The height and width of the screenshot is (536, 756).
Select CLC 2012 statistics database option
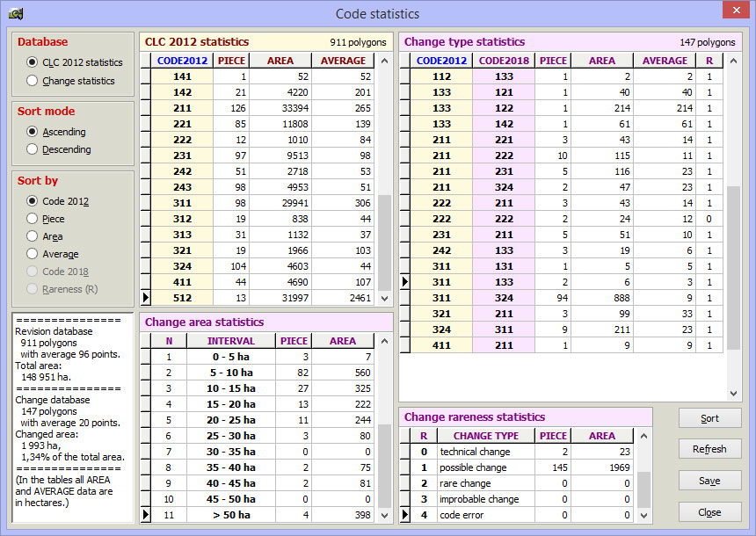[33, 62]
